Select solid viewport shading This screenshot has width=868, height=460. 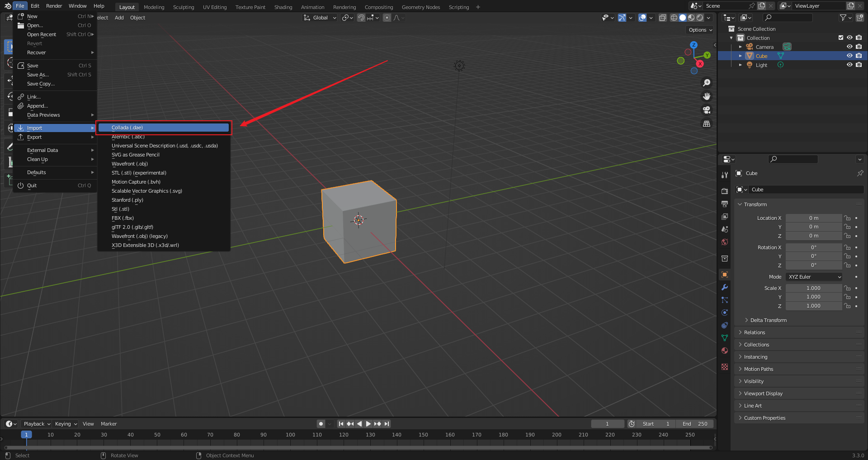[x=683, y=18]
